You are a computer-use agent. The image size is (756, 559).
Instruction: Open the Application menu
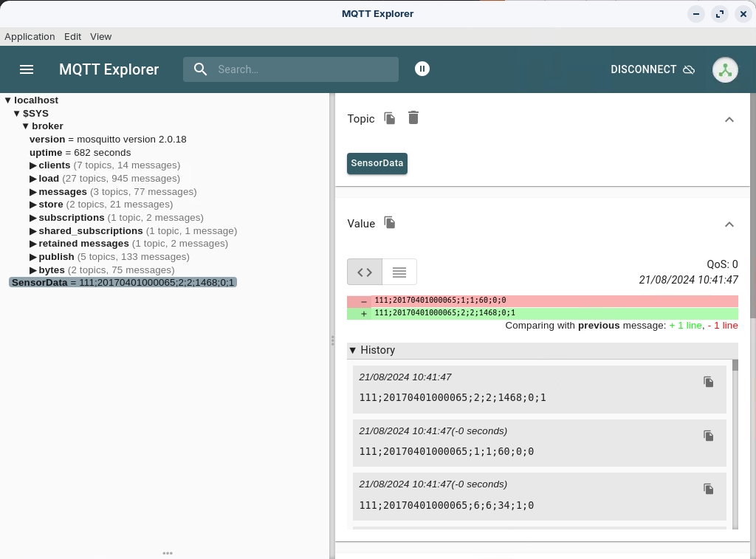click(x=30, y=36)
